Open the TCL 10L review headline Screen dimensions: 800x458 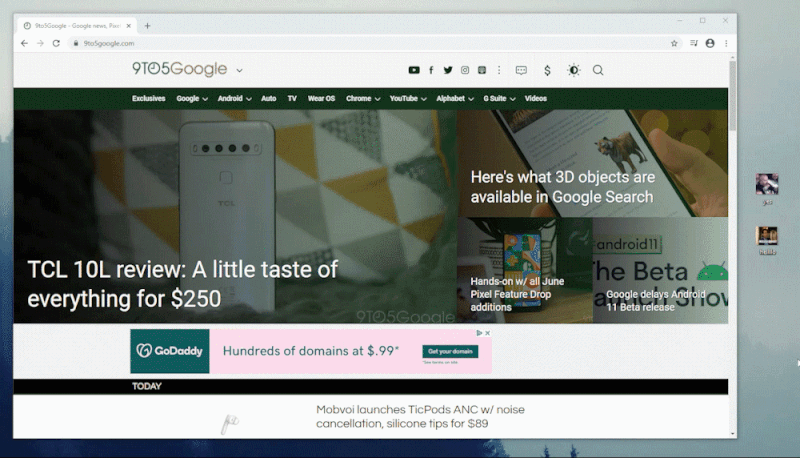(x=182, y=284)
